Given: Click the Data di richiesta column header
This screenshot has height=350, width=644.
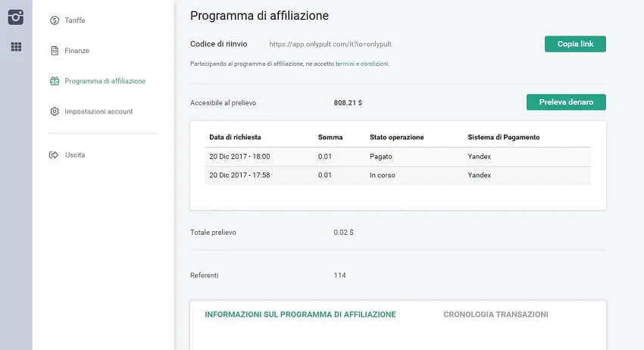Looking at the screenshot, I should point(235,137).
